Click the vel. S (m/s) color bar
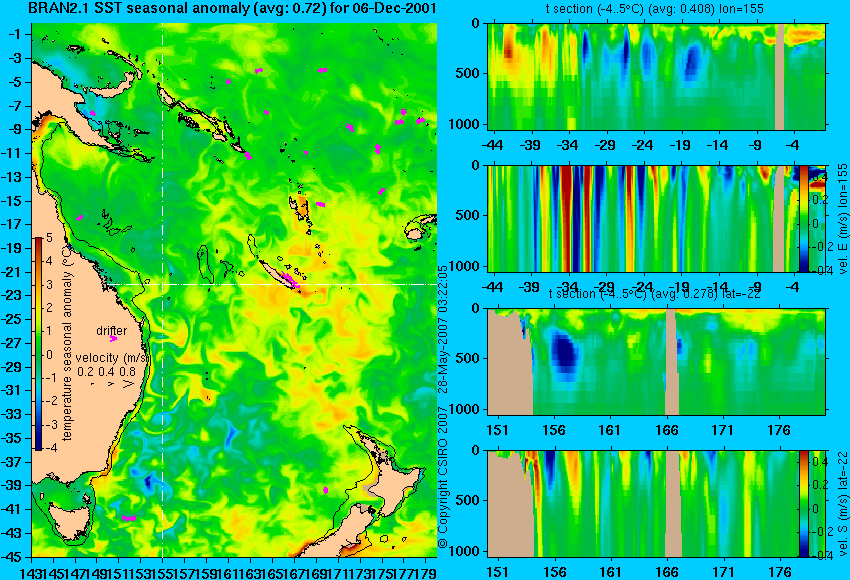Image resolution: width=850 pixels, height=580 pixels. point(803,504)
